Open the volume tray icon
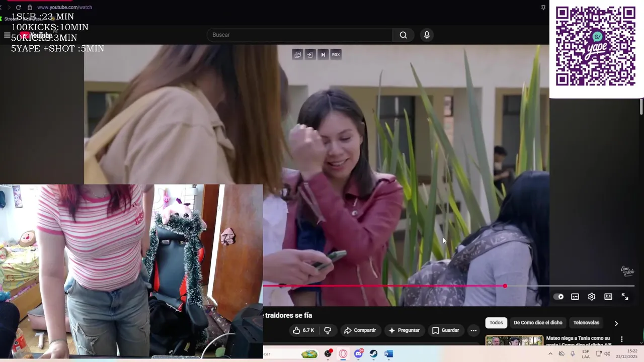644x362 pixels. coord(607,354)
